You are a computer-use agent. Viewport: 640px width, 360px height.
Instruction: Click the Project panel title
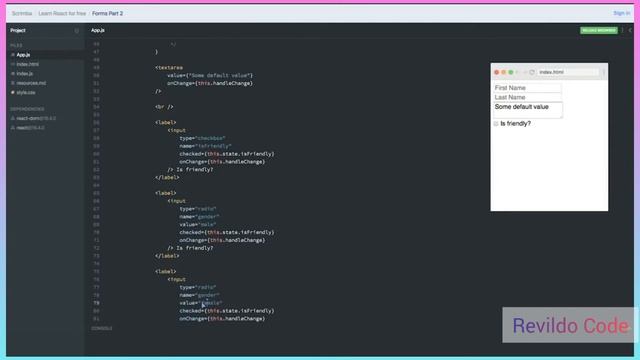click(18, 31)
